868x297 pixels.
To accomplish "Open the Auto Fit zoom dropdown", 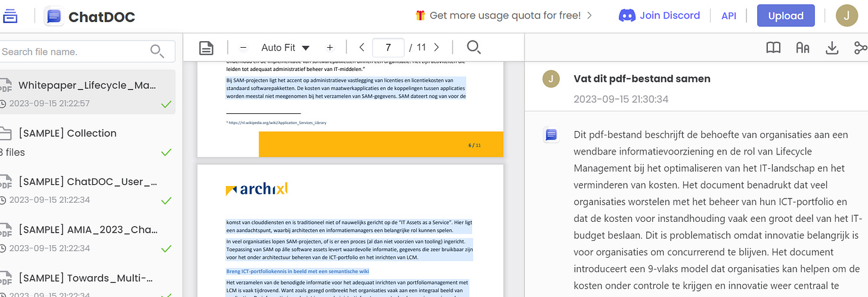I will (x=286, y=48).
